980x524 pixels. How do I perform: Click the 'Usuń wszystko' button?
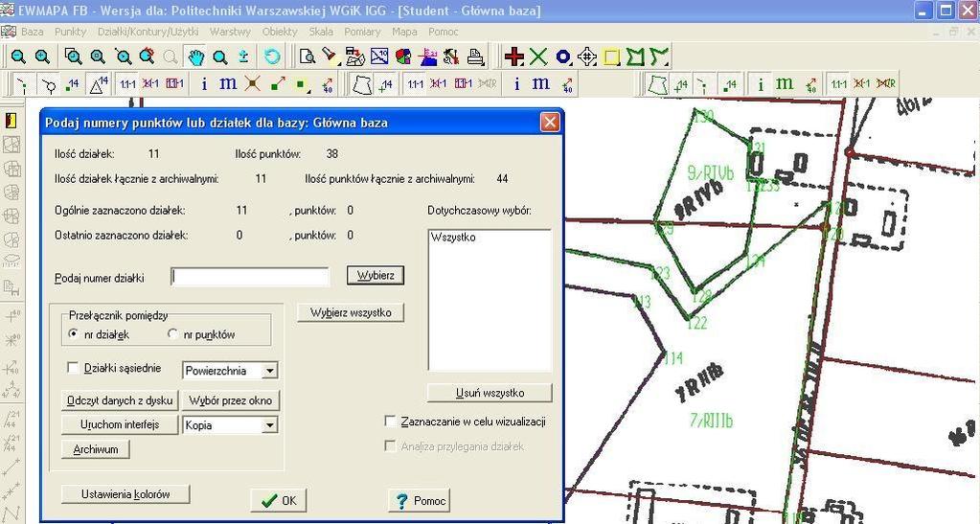tap(490, 393)
